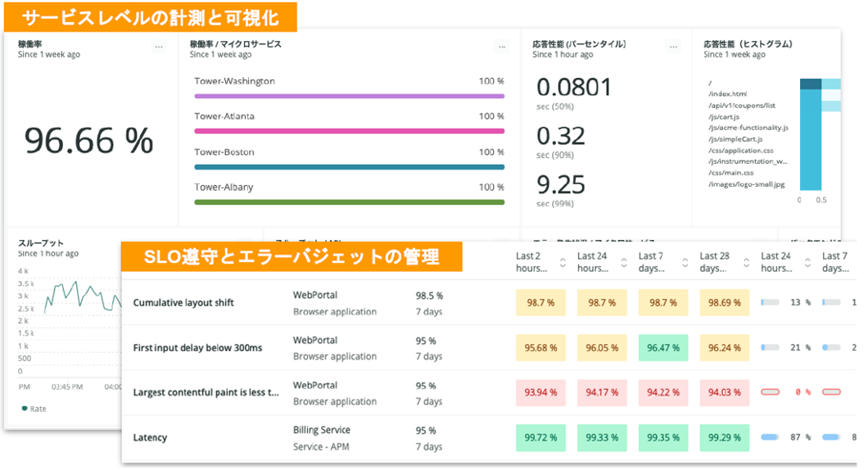Click sort arrows beside first Last 7 days column
Viewport: 868px width, 470px height.
coord(684,263)
